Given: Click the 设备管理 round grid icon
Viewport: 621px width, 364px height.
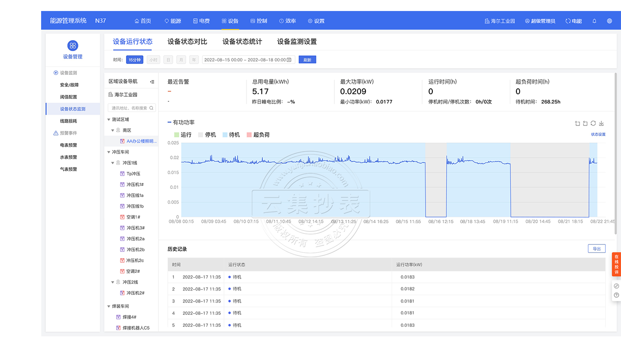Looking at the screenshot, I should point(73,46).
